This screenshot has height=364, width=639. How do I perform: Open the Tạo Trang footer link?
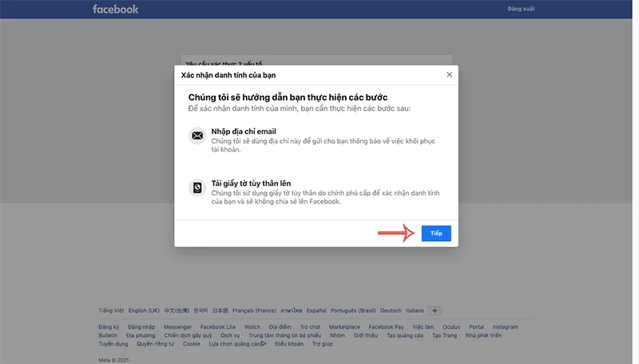[x=445, y=335]
